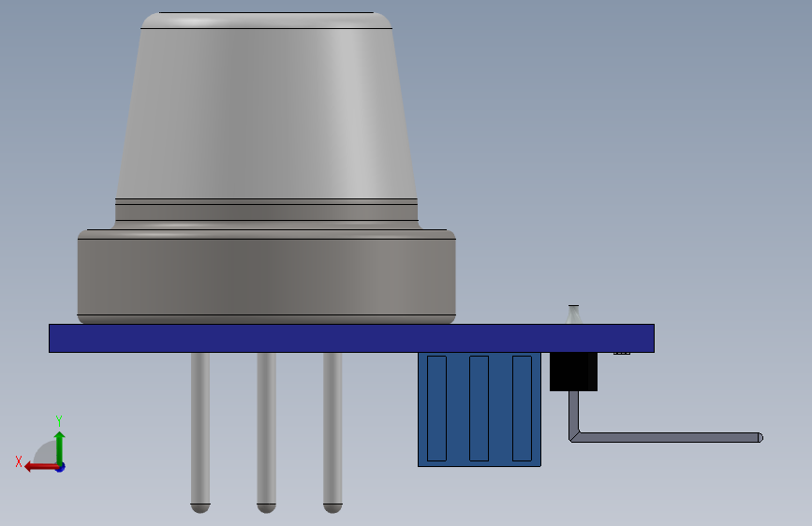Click the middle slot of the blue header block
This screenshot has width=812, height=526.
point(479,408)
